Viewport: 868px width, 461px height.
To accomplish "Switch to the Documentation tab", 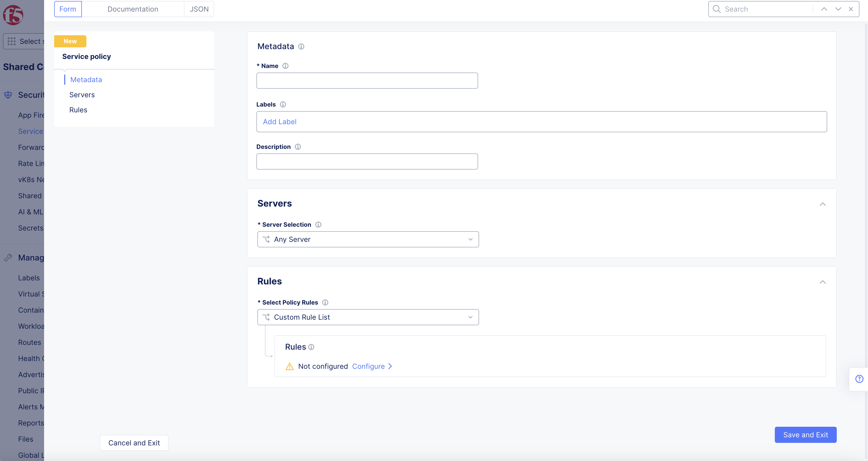I will pos(133,9).
